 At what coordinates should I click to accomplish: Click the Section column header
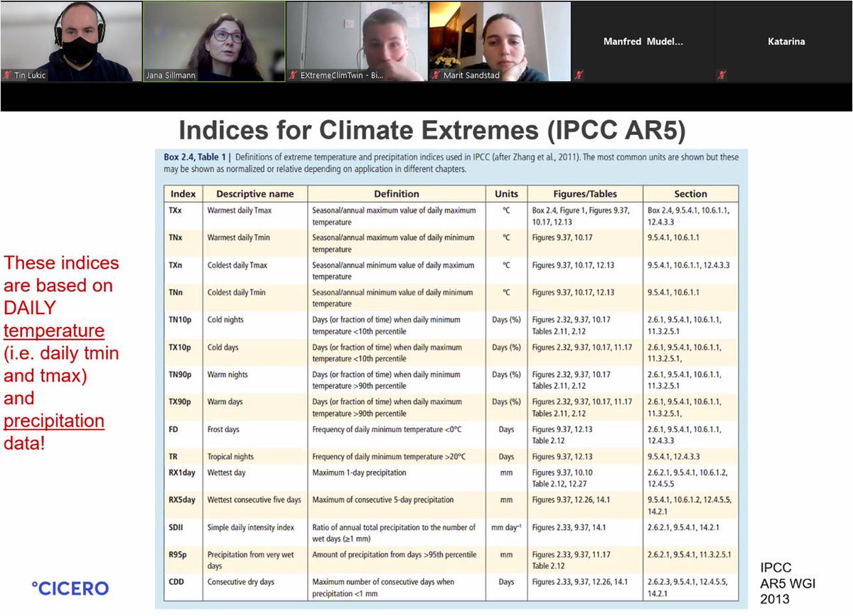690,193
